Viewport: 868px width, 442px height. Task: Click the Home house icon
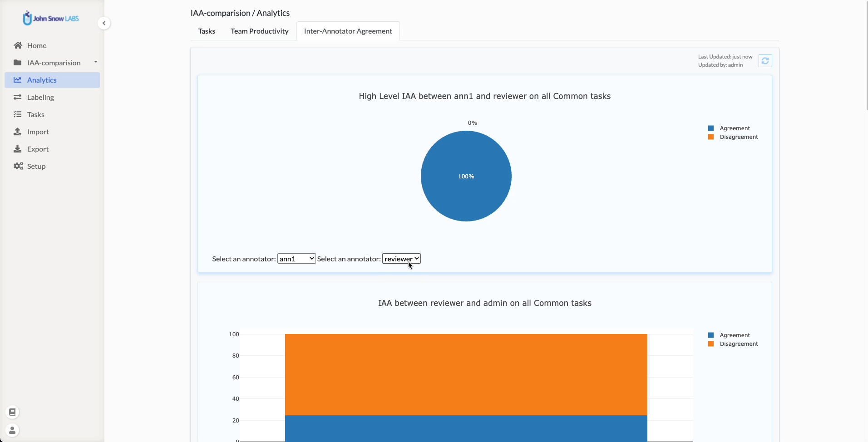tap(18, 45)
